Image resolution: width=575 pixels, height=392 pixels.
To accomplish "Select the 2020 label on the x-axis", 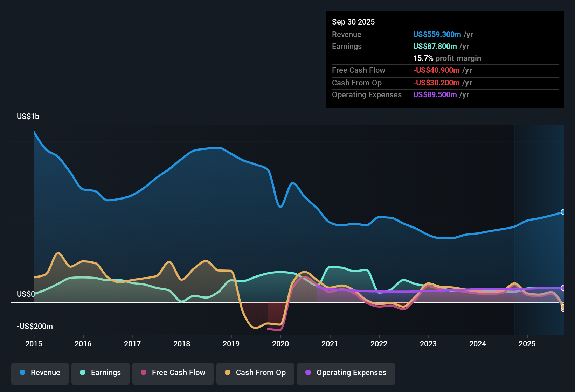I will pos(280,344).
